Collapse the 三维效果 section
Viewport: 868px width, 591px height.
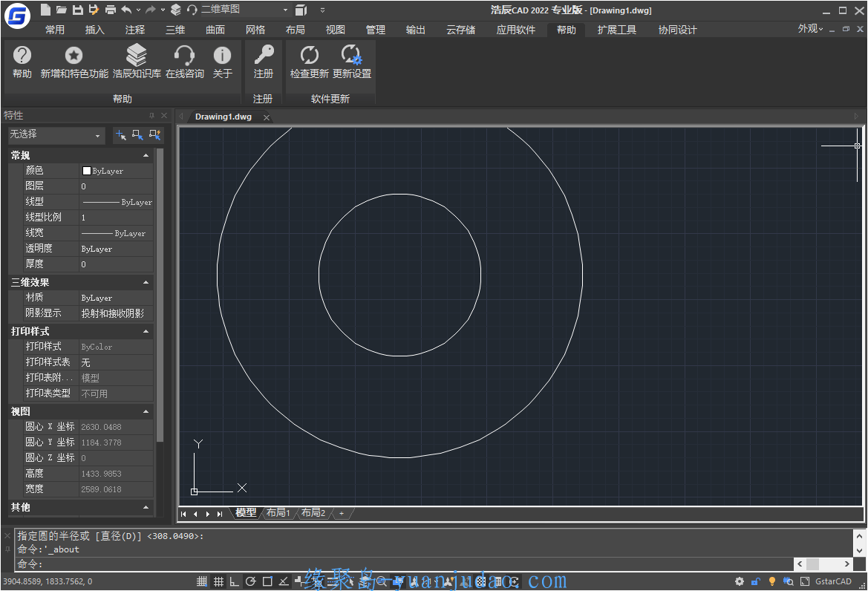[x=146, y=282]
